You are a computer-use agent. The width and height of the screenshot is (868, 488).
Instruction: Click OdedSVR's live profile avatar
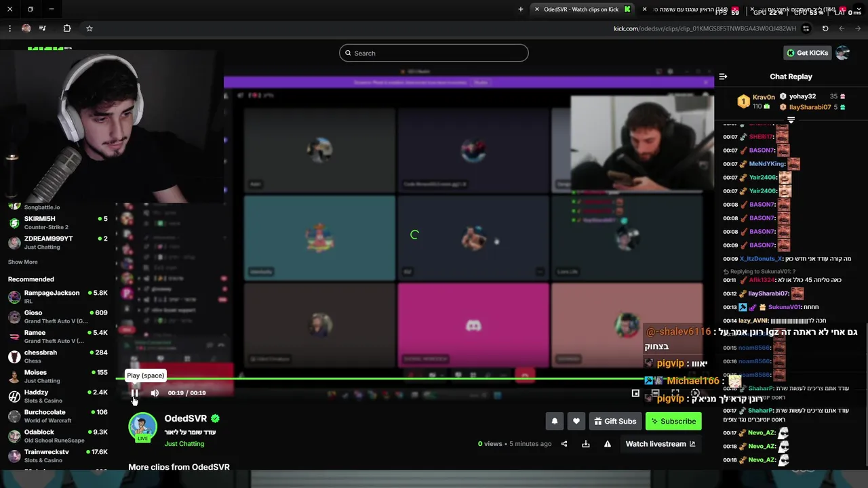coord(142,427)
